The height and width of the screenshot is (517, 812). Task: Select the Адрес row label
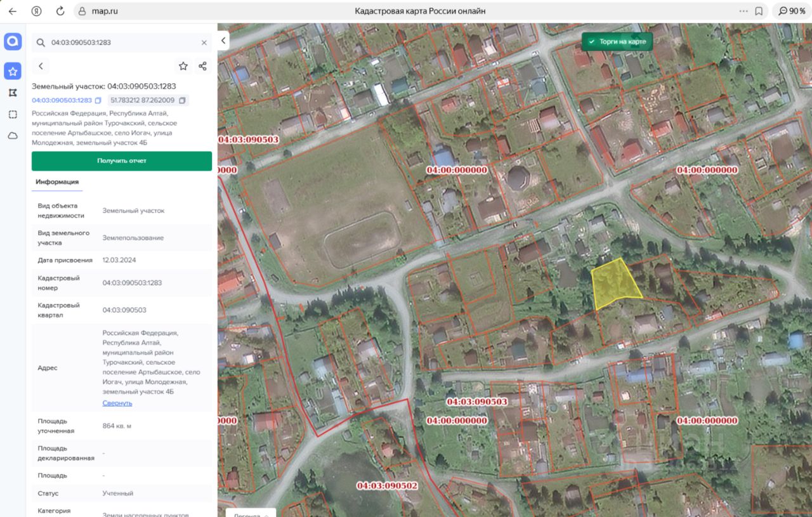48,368
